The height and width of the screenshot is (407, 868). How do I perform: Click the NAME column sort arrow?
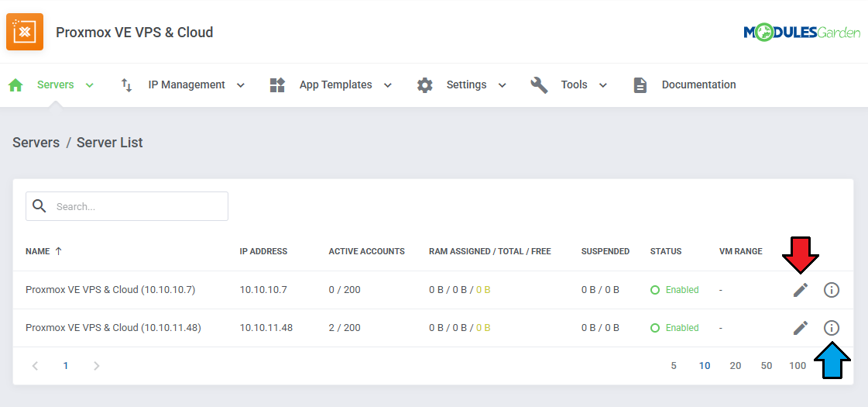58,251
